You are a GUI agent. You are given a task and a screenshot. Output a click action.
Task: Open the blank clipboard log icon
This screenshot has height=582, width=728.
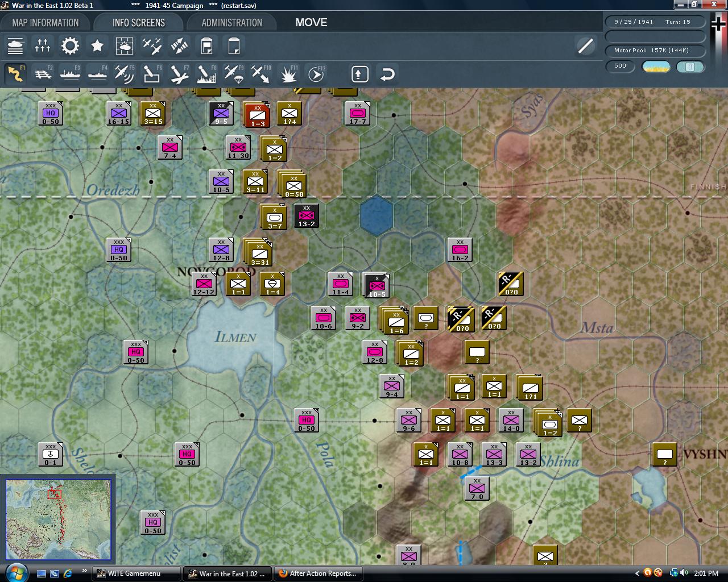[x=234, y=45]
